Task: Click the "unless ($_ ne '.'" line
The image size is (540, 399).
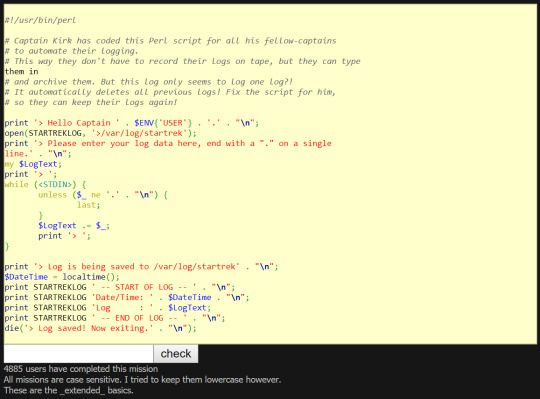Action: pos(103,195)
